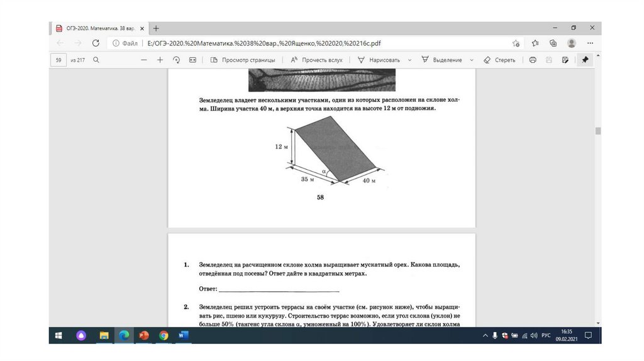
Task: Open the Windows Start menu
Action: coord(58,336)
